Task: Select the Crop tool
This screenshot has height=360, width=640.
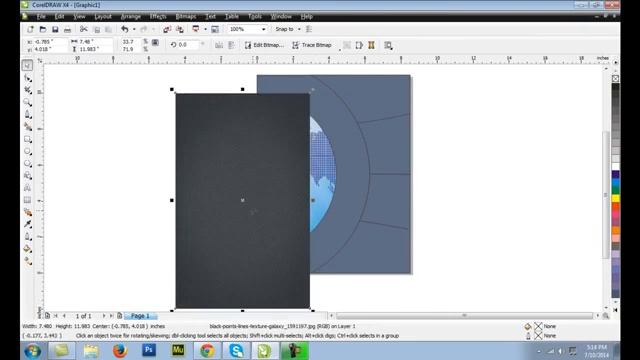Action: (27, 90)
